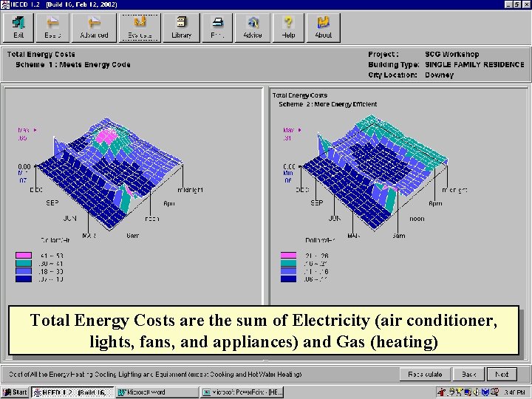The image size is (532, 399).
Task: Click the 'noon' axis label on Scheme 2 chart
Action: (417, 219)
